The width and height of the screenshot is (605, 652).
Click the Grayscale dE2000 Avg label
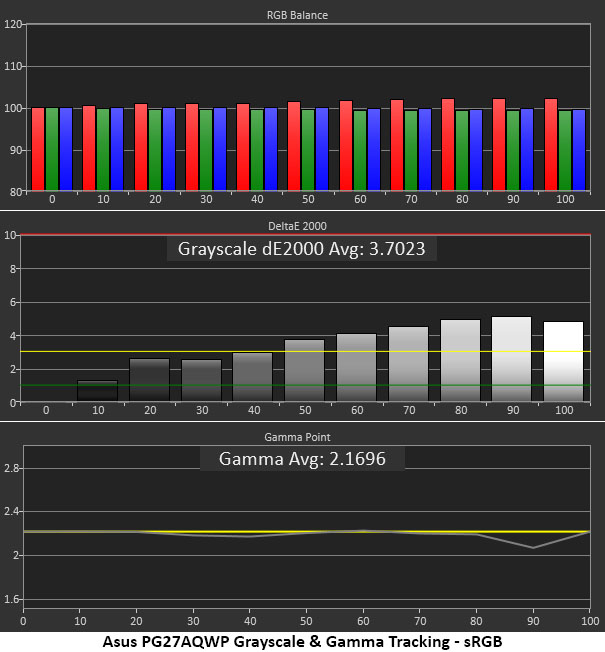(x=301, y=249)
